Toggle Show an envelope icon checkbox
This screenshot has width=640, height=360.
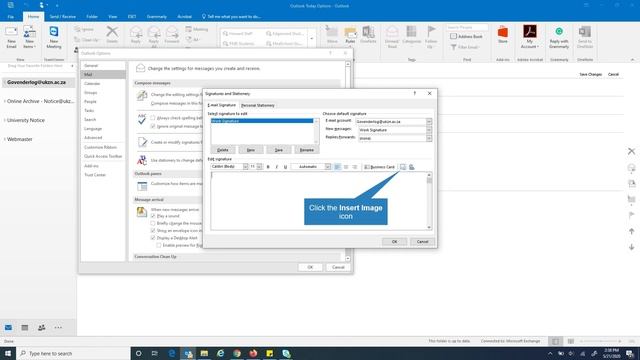tap(153, 231)
